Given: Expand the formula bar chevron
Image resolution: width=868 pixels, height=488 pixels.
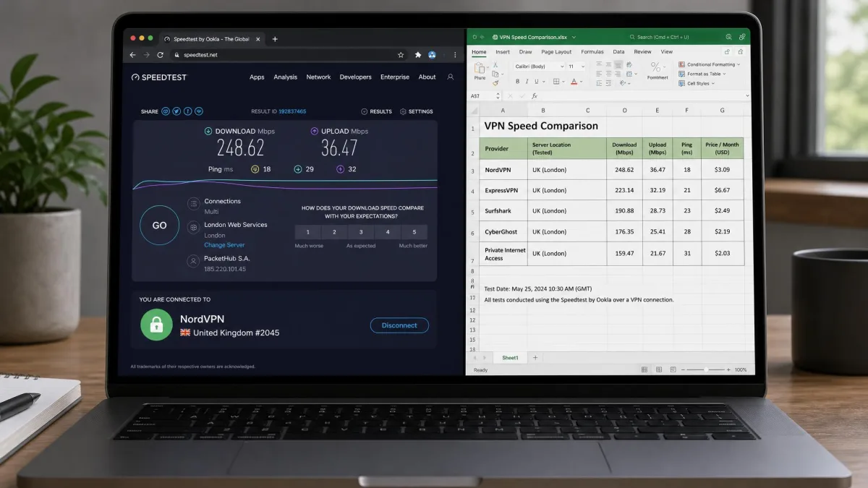Looking at the screenshot, I should pyautogui.click(x=747, y=95).
